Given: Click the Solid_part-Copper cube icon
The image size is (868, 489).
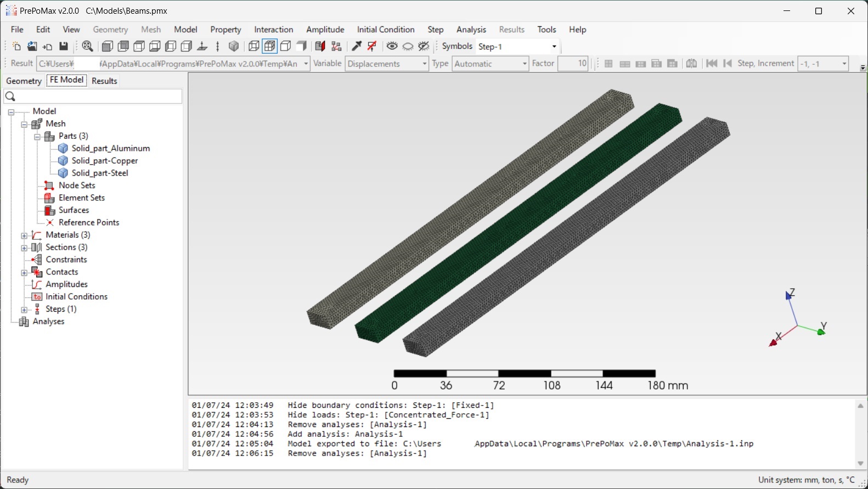Looking at the screenshot, I should click(x=63, y=161).
